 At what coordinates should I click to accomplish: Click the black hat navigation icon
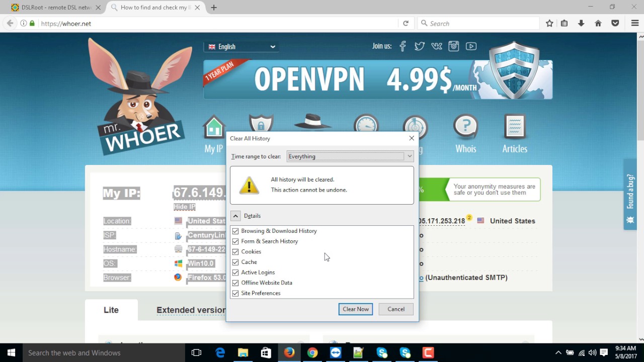click(312, 123)
